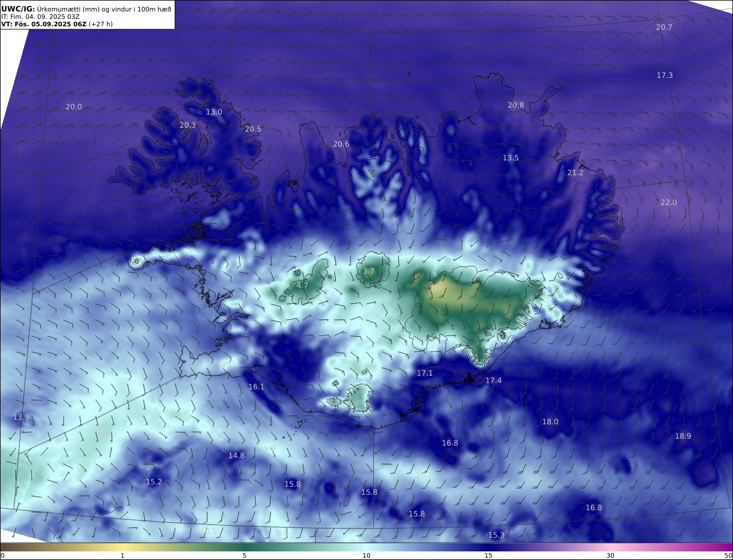Click the colorbar tick label 15
The height and width of the screenshot is (560, 733).
488,555
